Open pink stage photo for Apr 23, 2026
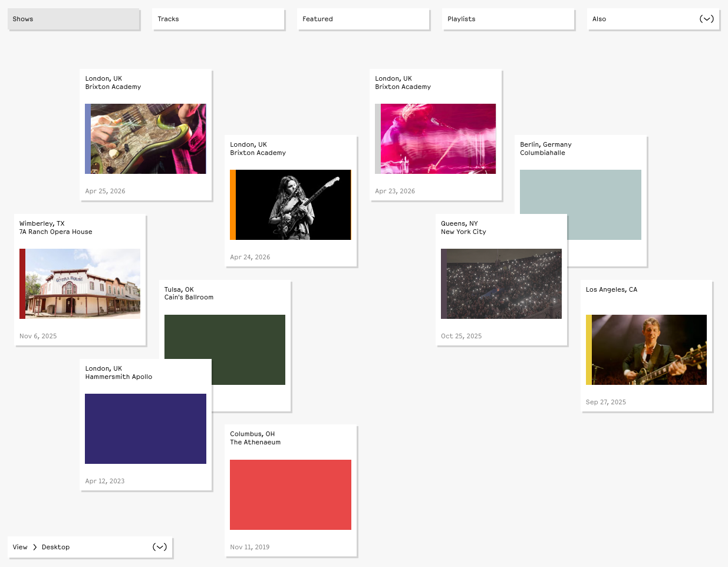728x567 pixels. tap(436, 139)
